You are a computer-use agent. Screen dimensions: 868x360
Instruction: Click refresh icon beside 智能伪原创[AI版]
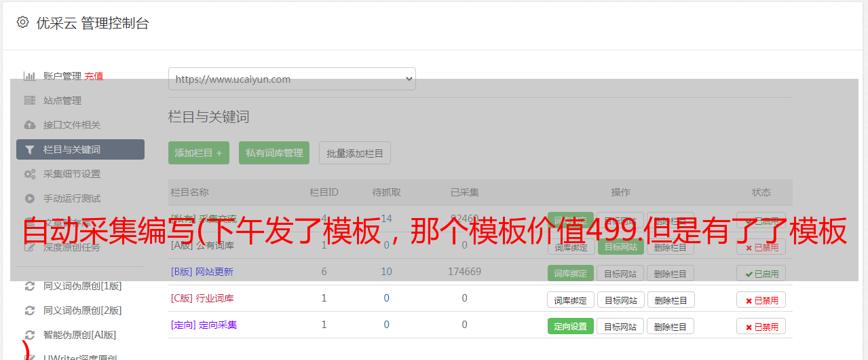coord(29,335)
